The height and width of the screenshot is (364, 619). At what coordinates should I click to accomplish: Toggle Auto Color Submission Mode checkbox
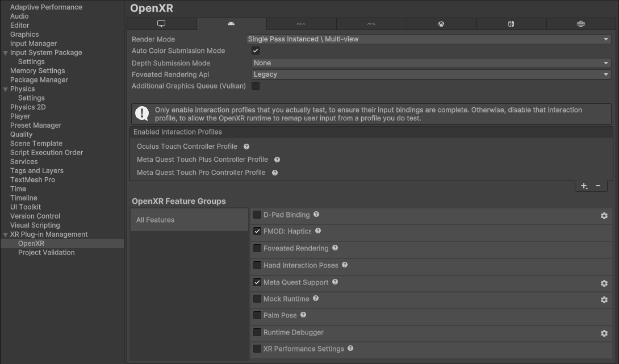tap(256, 51)
